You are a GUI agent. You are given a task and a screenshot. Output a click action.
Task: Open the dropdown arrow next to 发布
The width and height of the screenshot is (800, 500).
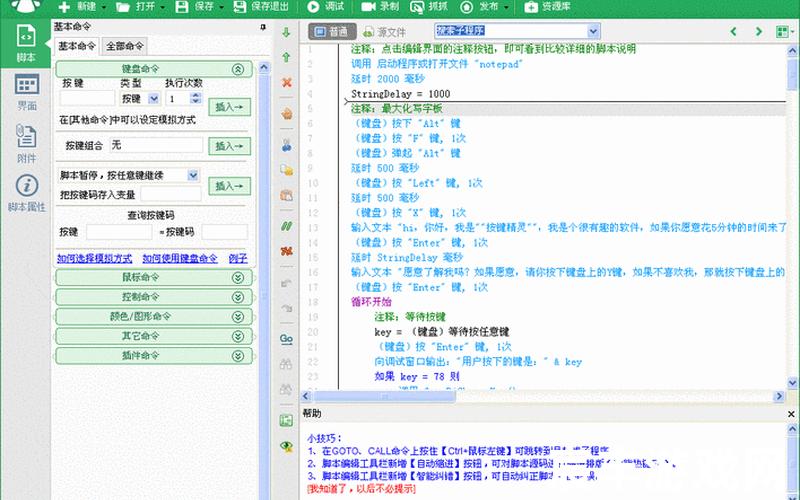click(506, 7)
